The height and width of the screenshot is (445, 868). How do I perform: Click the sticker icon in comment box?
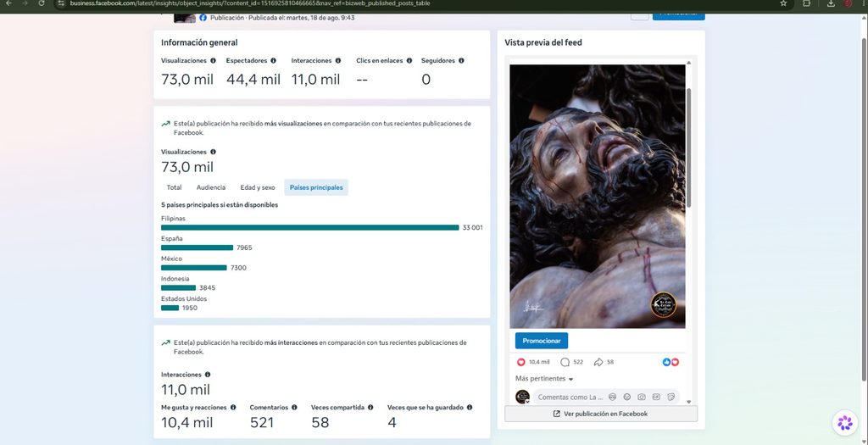671,397
